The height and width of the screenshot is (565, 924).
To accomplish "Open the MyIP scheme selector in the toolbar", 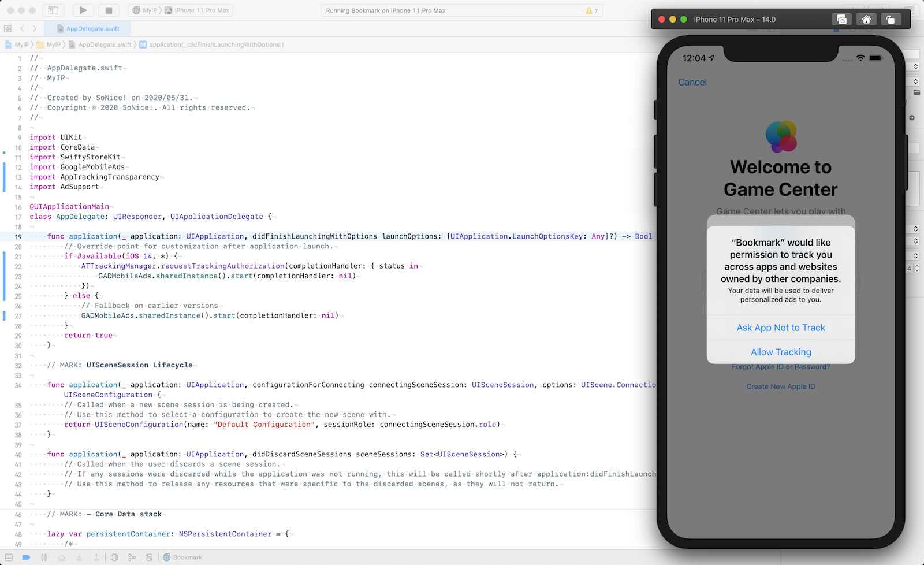I will coord(144,10).
